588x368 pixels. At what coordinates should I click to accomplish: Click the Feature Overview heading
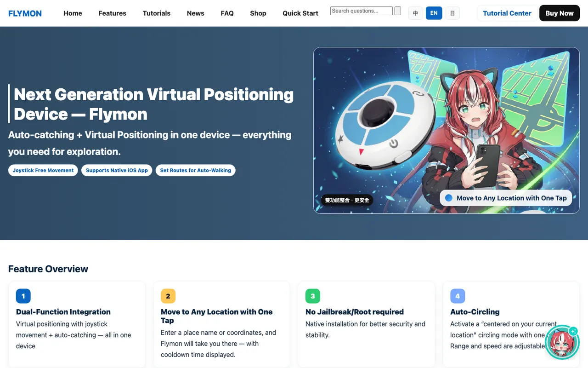[x=48, y=269]
